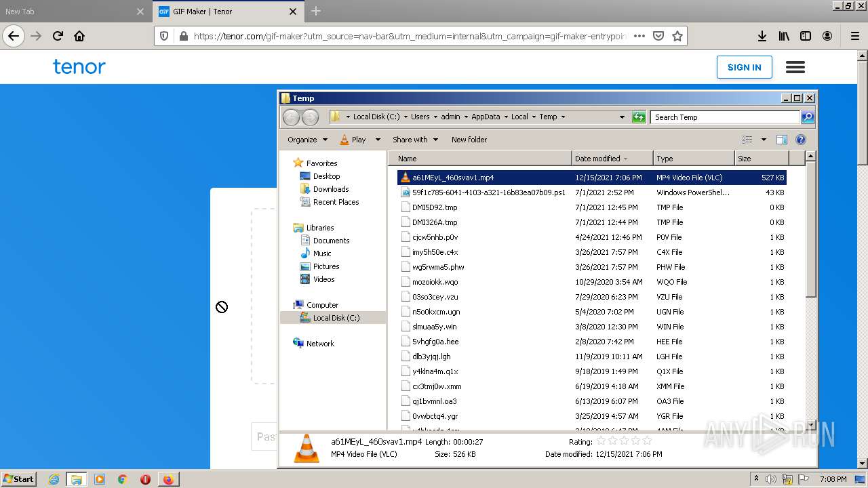The width and height of the screenshot is (868, 488).
Task: Select the GIF Maker | Tenor tab
Action: pyautogui.click(x=227, y=12)
